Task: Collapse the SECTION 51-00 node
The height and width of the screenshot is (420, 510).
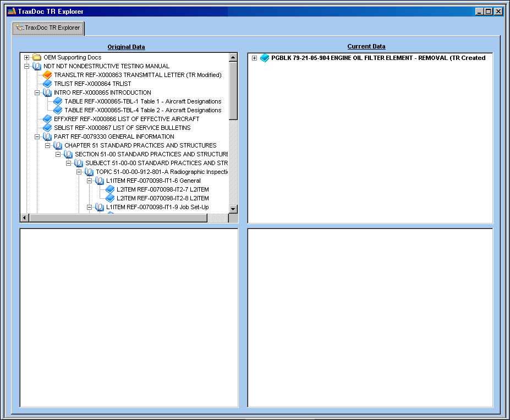Action: coord(58,154)
